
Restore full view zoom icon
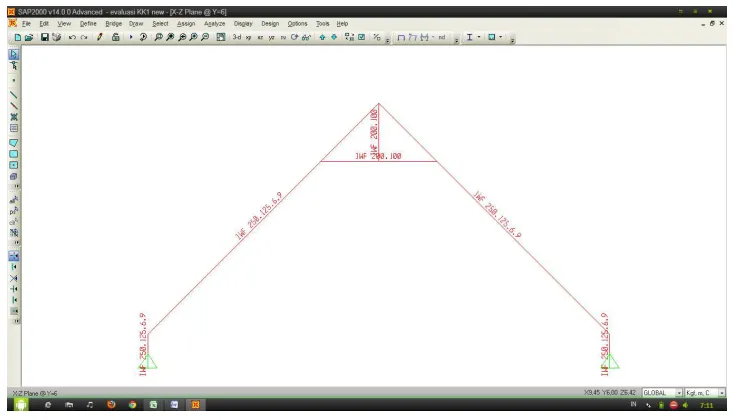tap(170, 37)
